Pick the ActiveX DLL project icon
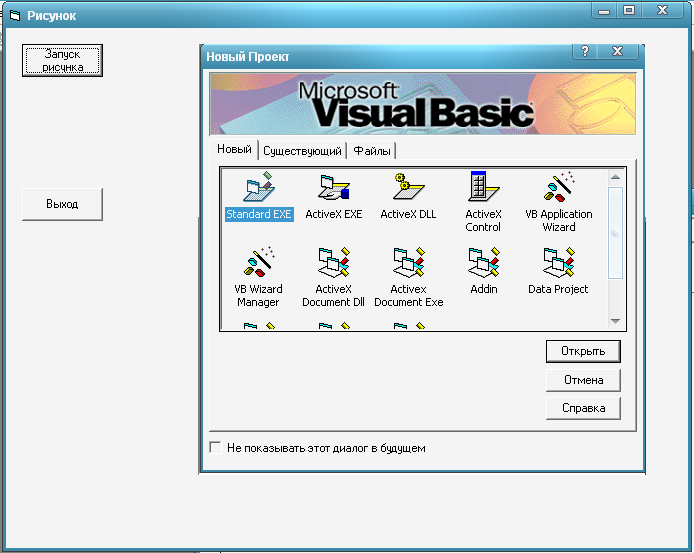 408,187
